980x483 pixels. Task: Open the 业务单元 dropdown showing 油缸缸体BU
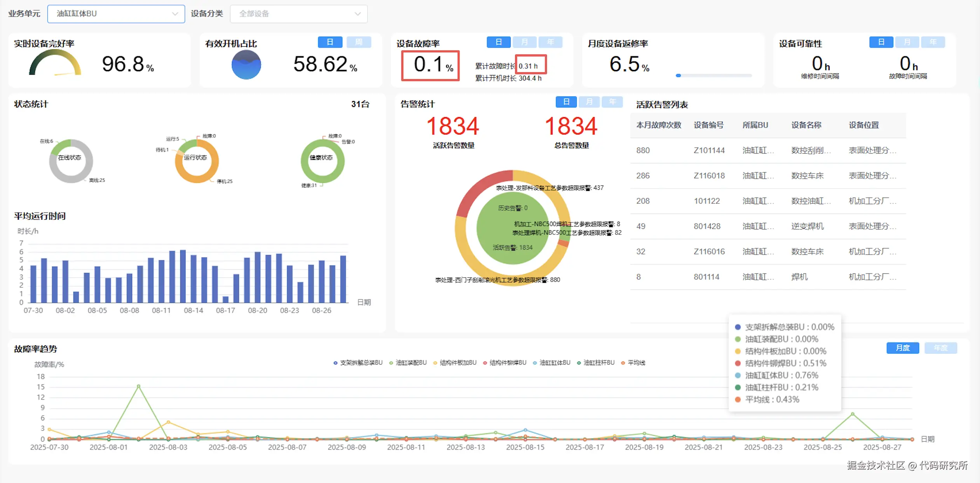pyautogui.click(x=116, y=14)
